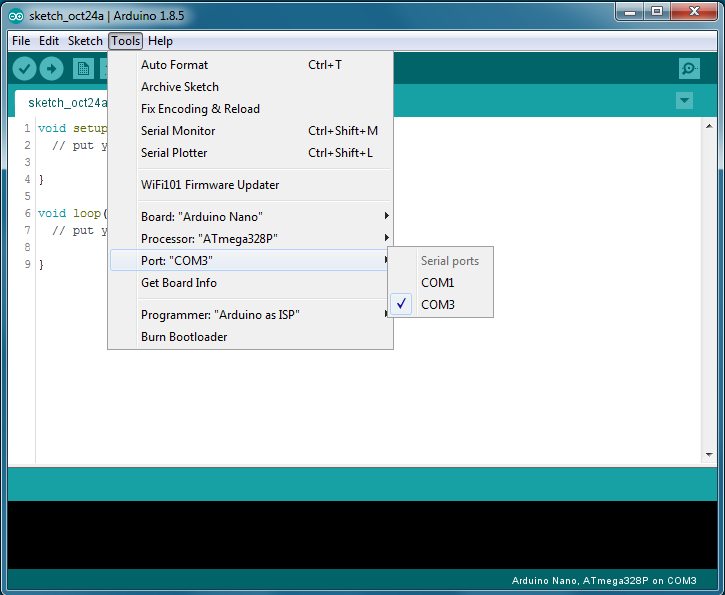Open the Serial Monitor magnifier icon
The height and width of the screenshot is (595, 725).
[689, 69]
